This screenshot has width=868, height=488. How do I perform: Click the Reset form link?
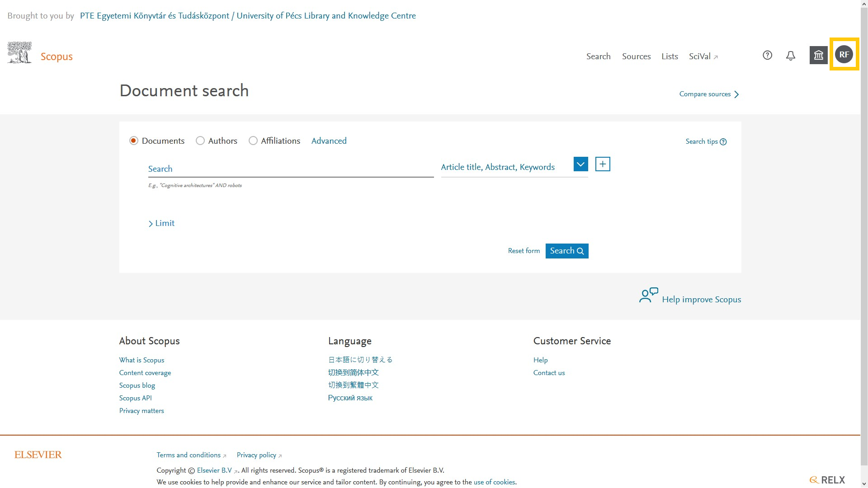click(524, 251)
